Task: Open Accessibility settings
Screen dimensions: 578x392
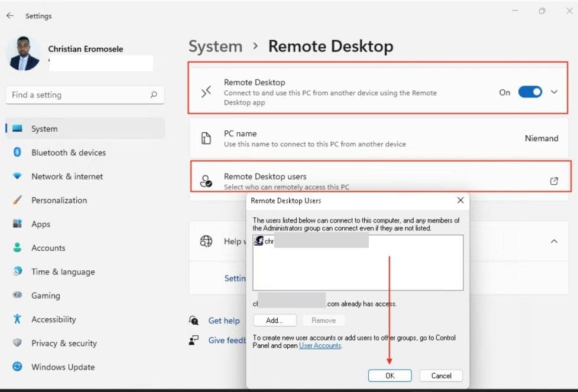Action: [x=54, y=319]
